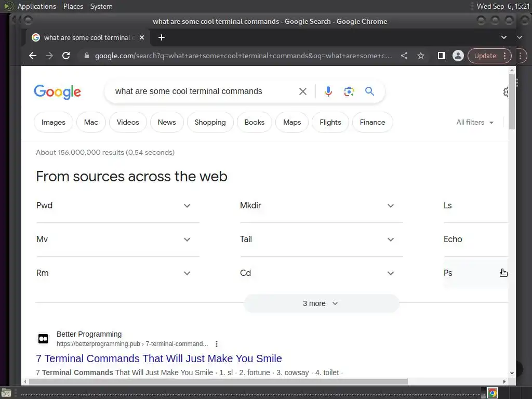The width and height of the screenshot is (532, 399).
Task: Expand the Pwd command entry
Action: pyautogui.click(x=187, y=206)
